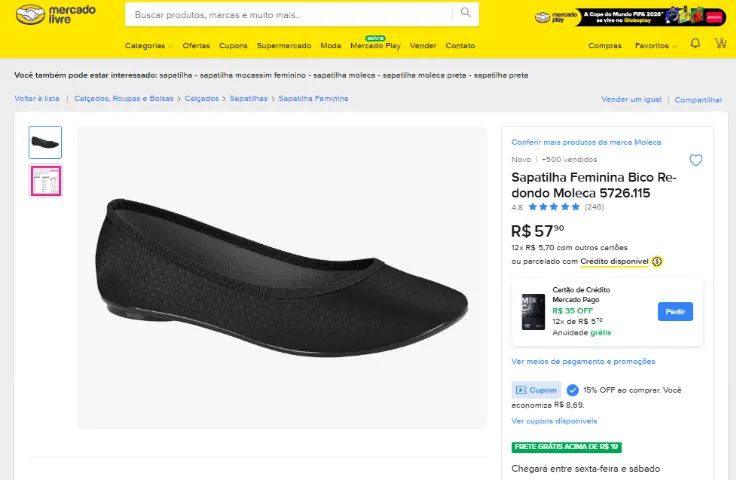
Task: Add product to favorites with heart icon
Action: tap(696, 160)
